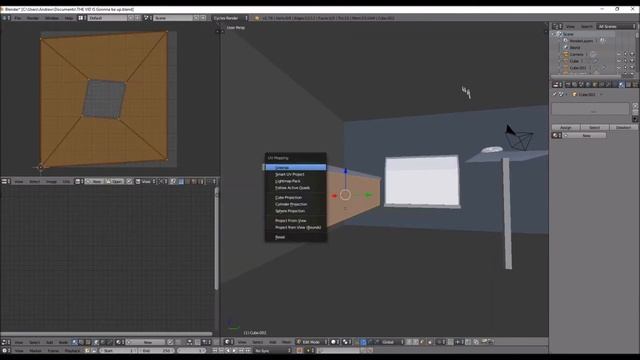Jump to the start frame
Viewport: 640px width, 360px height.
(x=214, y=351)
